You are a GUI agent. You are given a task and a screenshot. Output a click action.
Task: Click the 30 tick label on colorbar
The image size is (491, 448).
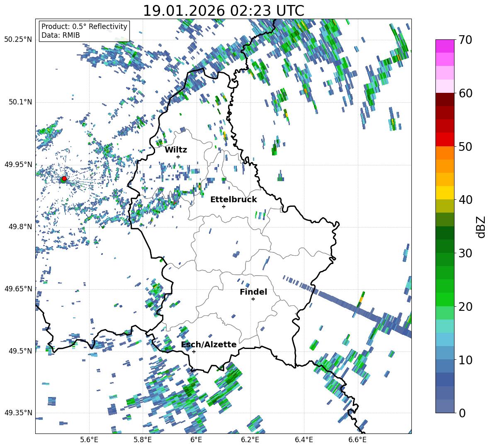(x=465, y=253)
